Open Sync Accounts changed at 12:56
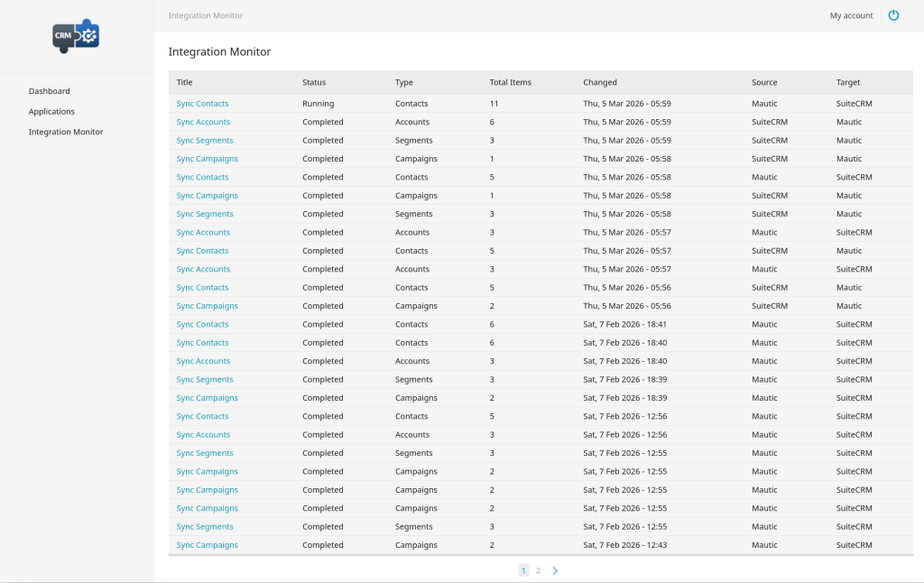This screenshot has width=924, height=583. (x=203, y=435)
